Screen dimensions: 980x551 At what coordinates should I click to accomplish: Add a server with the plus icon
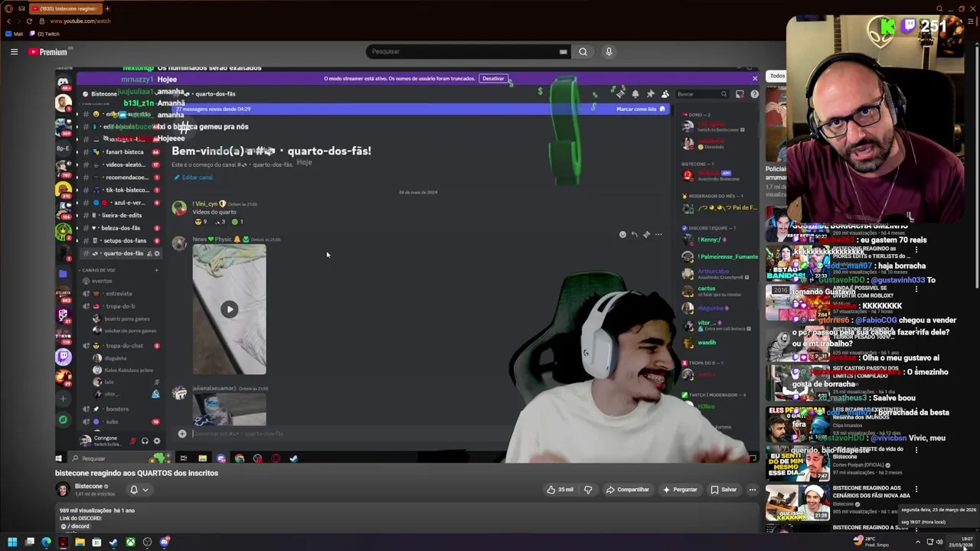[63, 399]
